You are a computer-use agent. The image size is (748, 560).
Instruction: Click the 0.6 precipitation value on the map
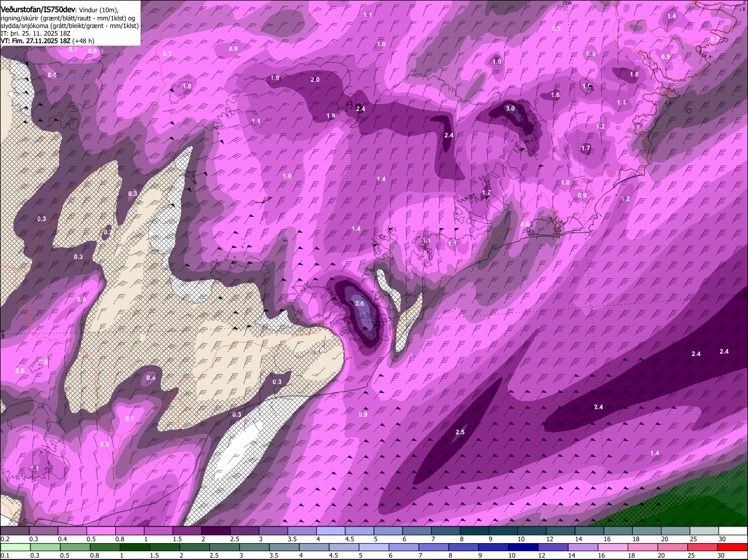pyautogui.click(x=525, y=224)
